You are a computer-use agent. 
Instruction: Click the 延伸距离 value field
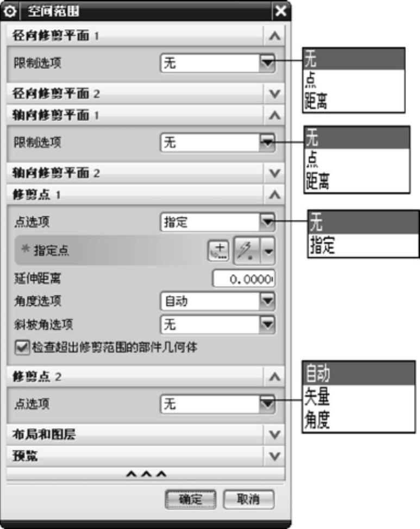point(244,279)
